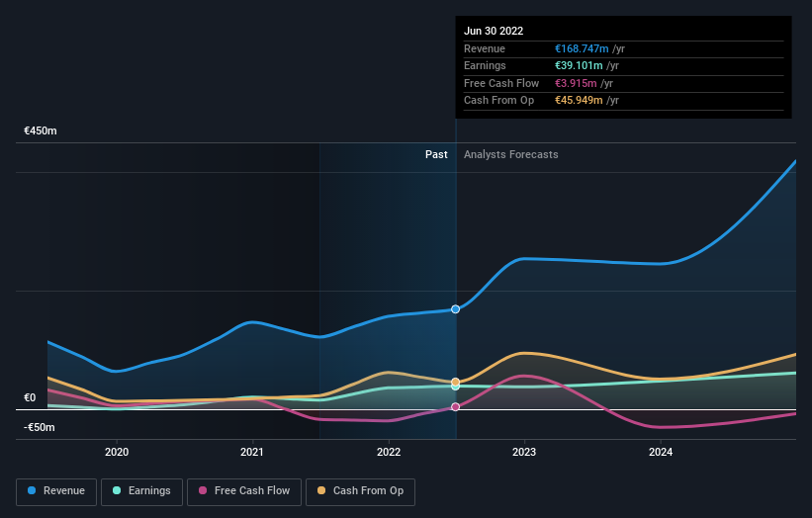Select the 2023 x-axis label

point(524,452)
